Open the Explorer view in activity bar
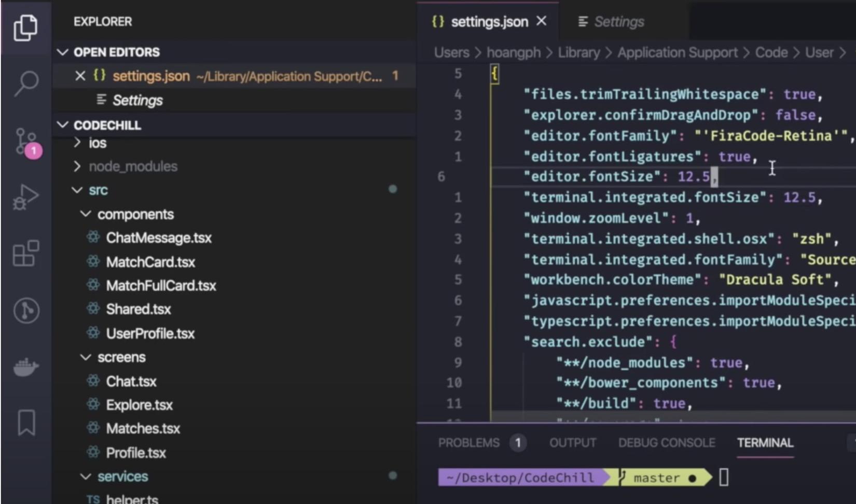The image size is (856, 504). pos(25,27)
